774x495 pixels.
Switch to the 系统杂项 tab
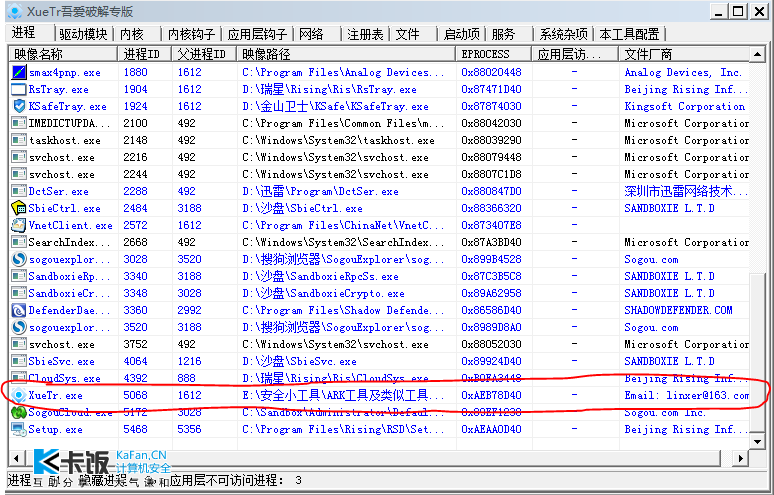pos(563,34)
